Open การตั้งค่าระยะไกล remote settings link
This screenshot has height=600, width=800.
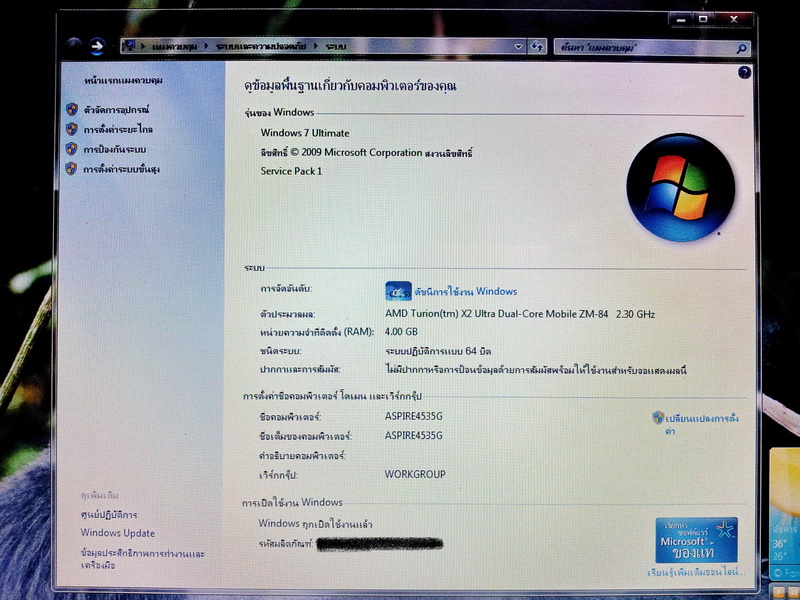click(x=118, y=130)
